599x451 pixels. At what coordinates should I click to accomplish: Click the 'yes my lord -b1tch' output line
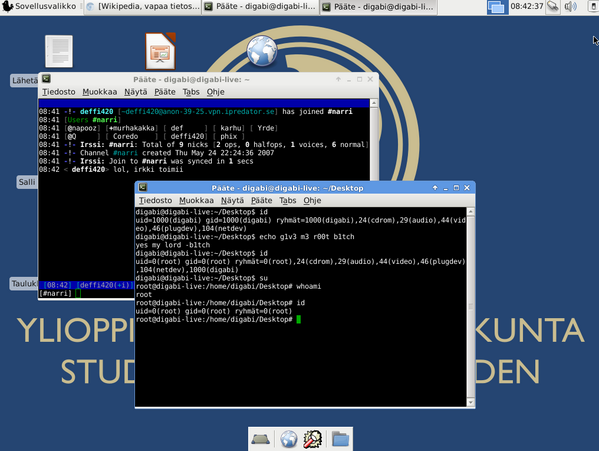[x=173, y=245]
